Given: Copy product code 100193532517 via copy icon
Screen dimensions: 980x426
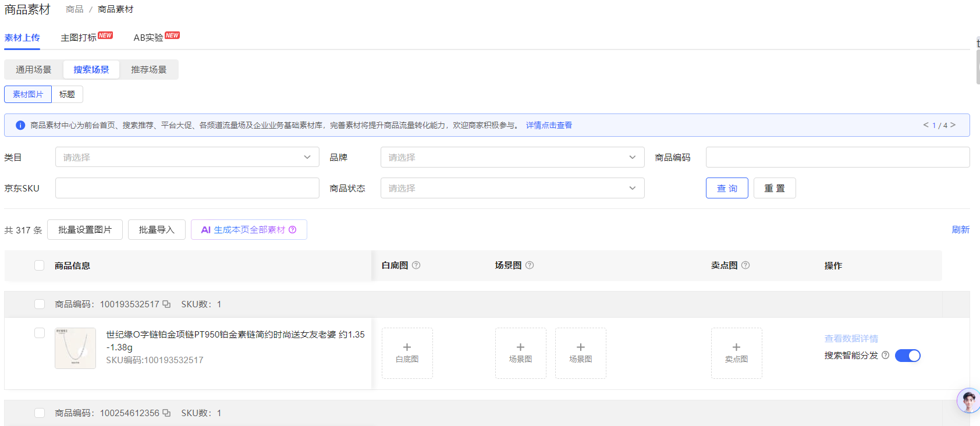Looking at the screenshot, I should point(166,304).
